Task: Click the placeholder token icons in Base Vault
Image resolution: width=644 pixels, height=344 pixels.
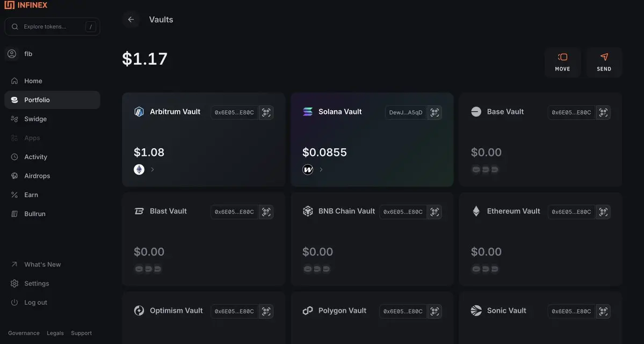Action: (x=485, y=169)
